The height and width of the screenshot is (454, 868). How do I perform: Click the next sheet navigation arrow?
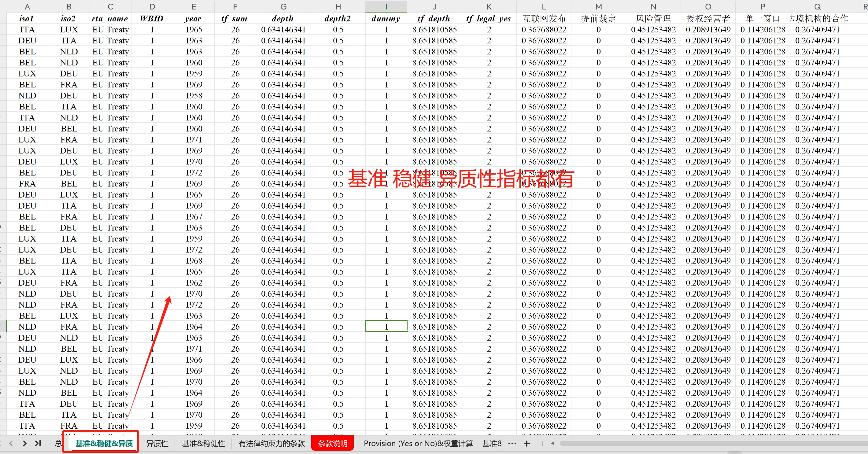point(24,443)
